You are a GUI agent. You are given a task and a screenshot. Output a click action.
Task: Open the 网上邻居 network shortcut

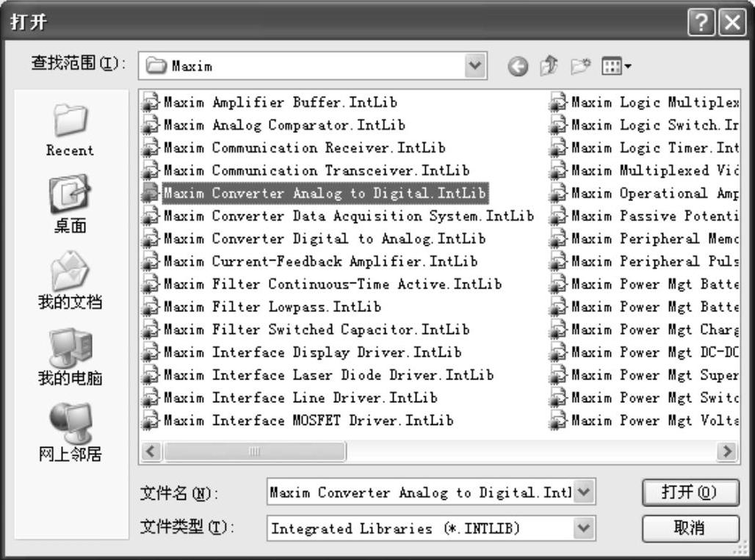pyautogui.click(x=70, y=432)
